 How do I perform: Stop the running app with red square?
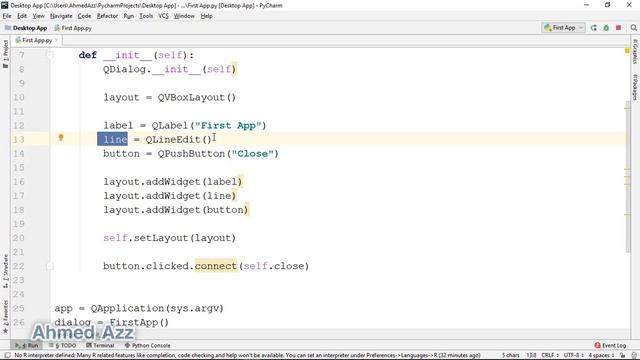(x=618, y=28)
